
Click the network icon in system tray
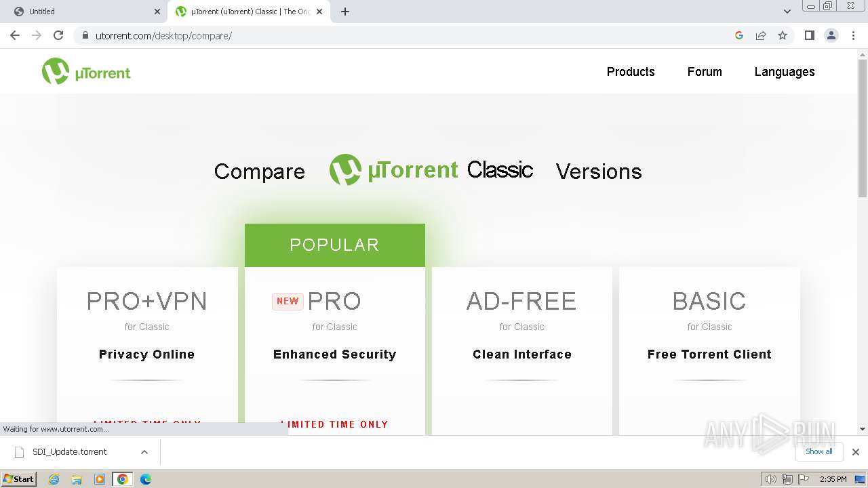[x=787, y=479]
